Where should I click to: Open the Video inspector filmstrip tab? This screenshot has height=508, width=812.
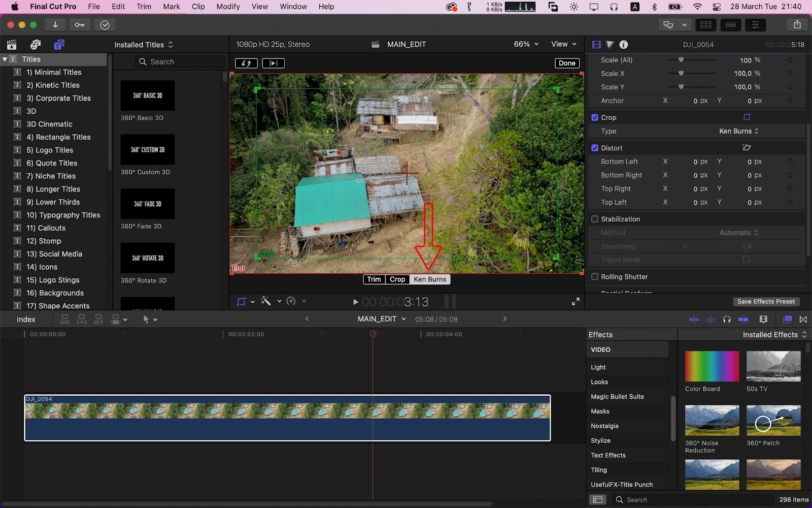(x=596, y=45)
